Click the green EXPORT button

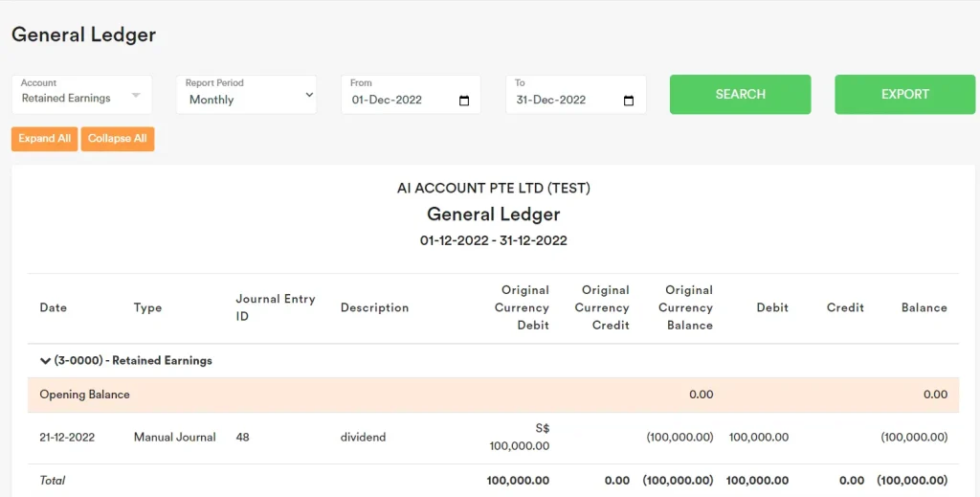tap(905, 95)
